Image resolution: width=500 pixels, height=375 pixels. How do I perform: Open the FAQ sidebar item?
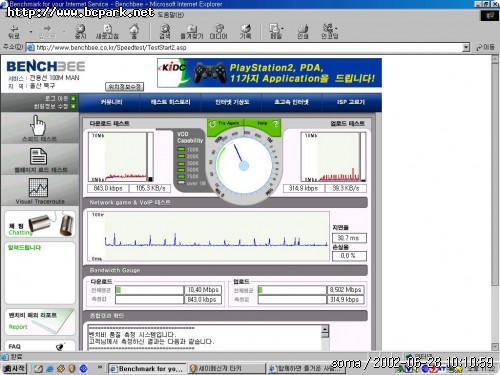pyautogui.click(x=40, y=346)
